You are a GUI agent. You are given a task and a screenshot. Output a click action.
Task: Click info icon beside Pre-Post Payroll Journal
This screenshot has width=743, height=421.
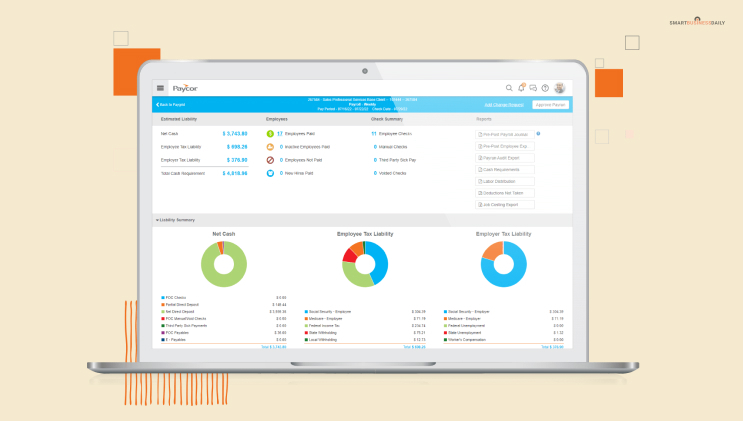point(538,134)
